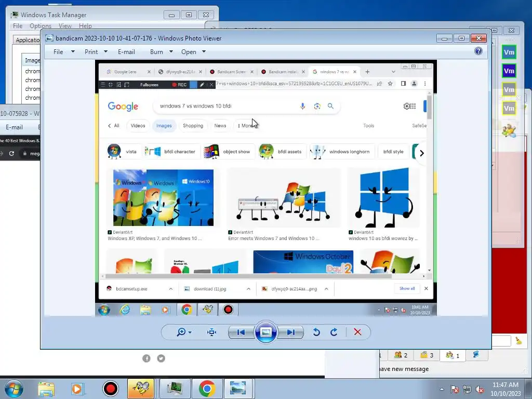This screenshot has height=399, width=532.
Task: Click the 'have new message' status text
Action: [404, 369]
